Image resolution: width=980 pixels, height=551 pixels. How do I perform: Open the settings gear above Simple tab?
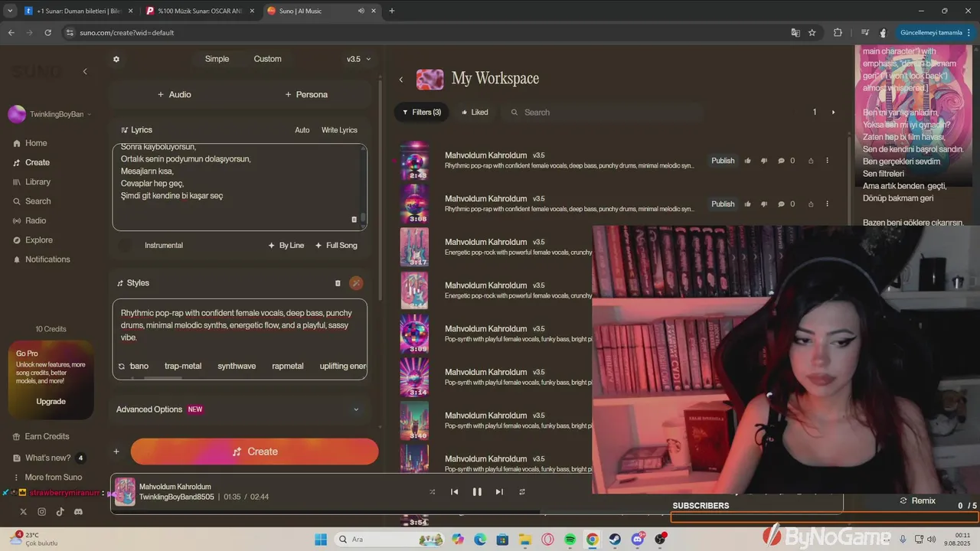point(116,59)
